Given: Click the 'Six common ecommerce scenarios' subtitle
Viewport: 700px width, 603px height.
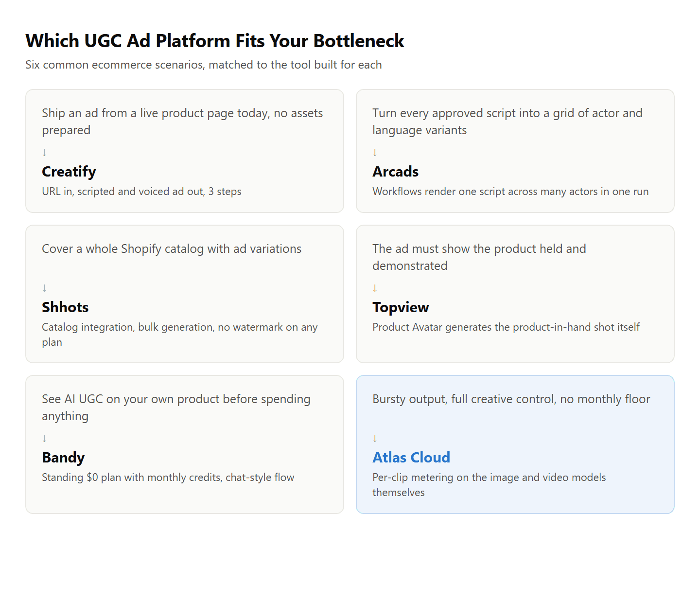Looking at the screenshot, I should click(x=204, y=65).
